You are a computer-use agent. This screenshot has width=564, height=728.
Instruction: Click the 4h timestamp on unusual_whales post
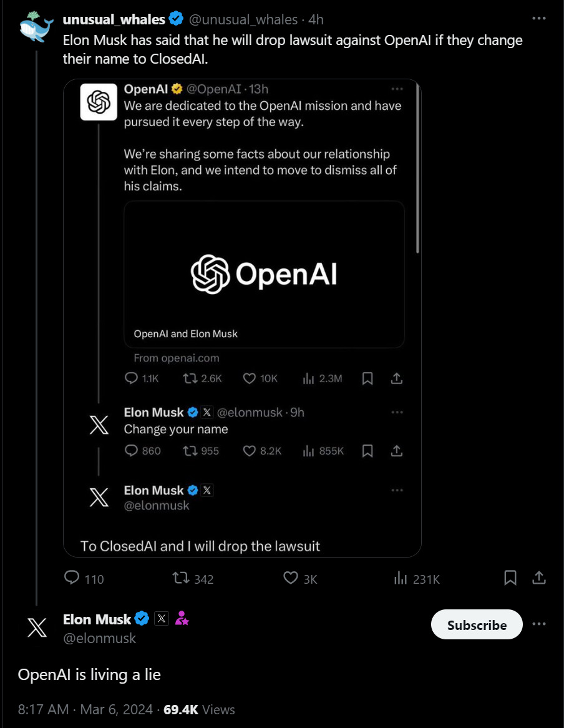coord(316,20)
